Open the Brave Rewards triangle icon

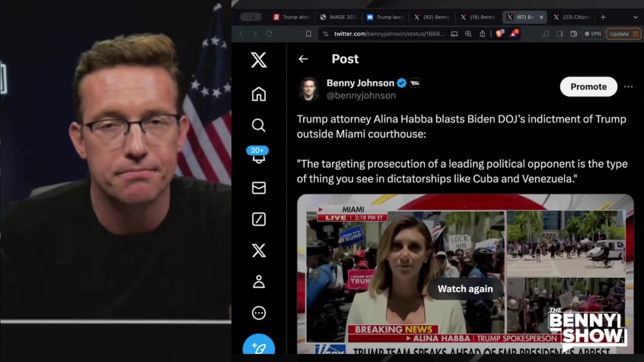pos(514,34)
